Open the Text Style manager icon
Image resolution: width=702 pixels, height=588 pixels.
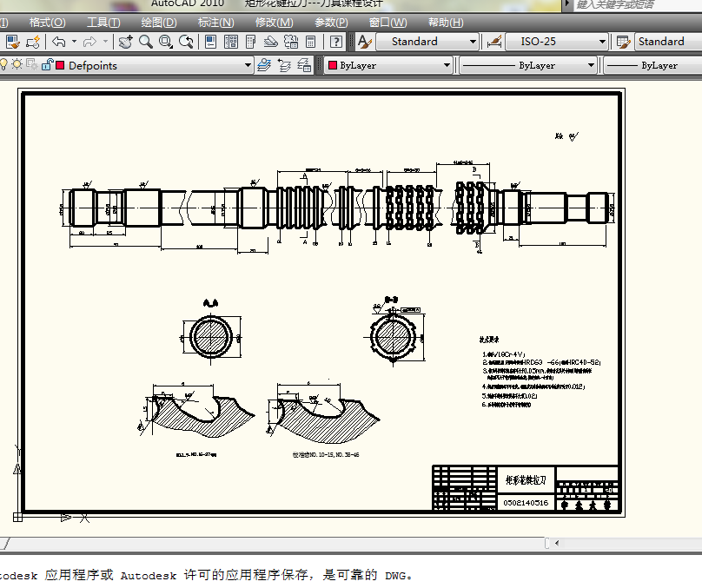pos(365,42)
